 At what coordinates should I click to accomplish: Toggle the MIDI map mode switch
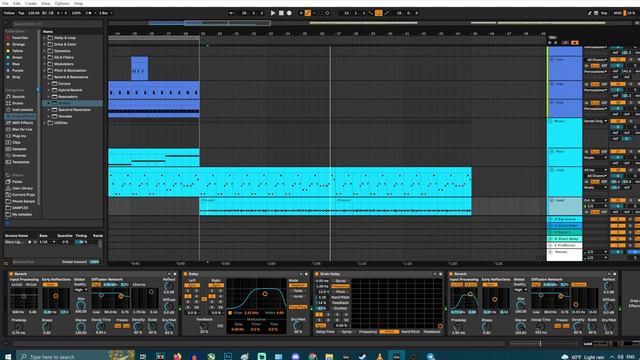click(x=618, y=13)
